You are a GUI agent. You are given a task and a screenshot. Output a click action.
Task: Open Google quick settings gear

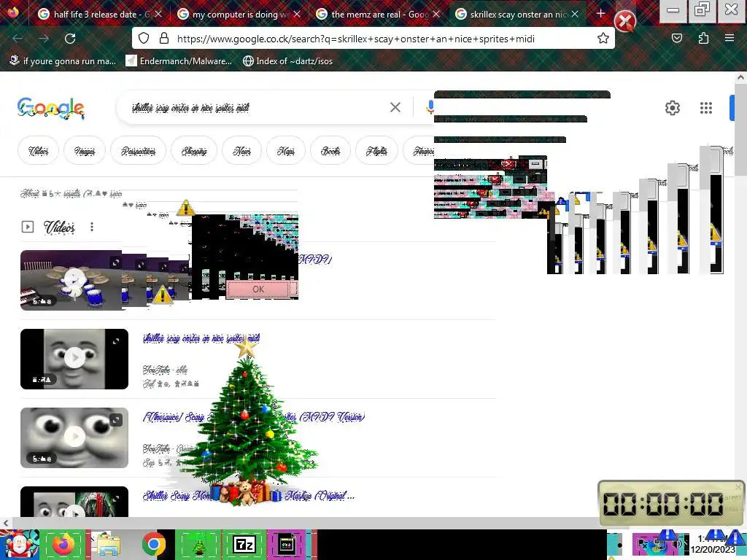coord(672,108)
